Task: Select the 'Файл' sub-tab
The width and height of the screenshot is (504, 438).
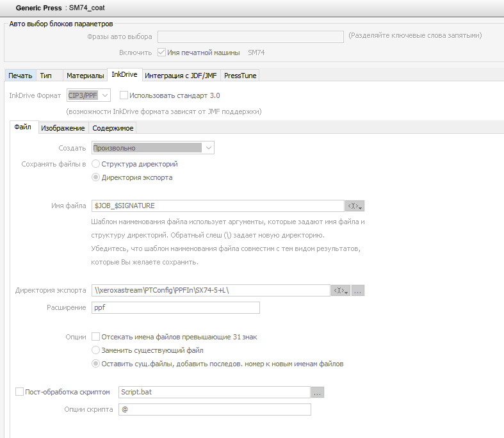Action: 23,127
